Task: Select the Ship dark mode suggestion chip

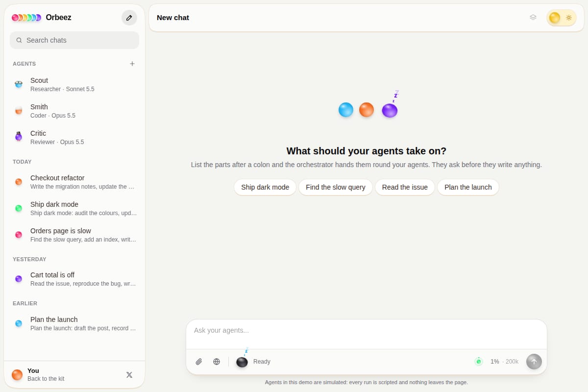Action: tap(265, 187)
